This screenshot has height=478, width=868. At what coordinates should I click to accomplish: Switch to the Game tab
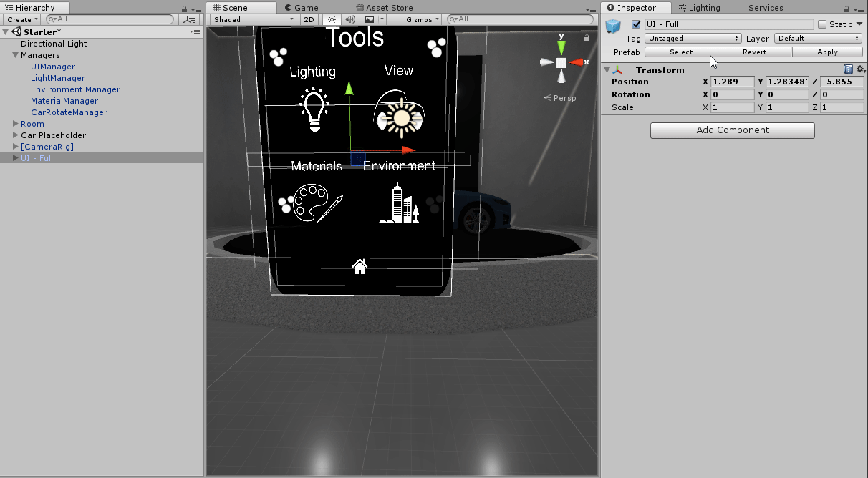coord(307,8)
